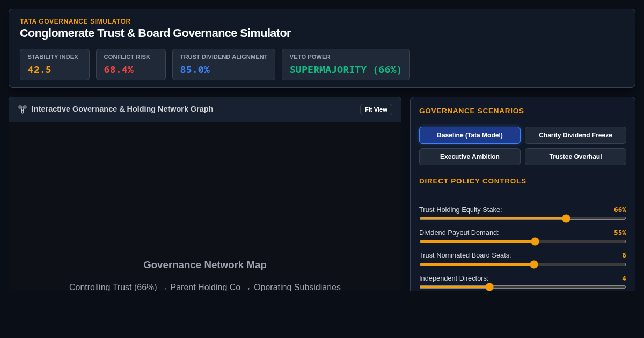Apply Charity Dividend Freeze scenario
Screen dimensions: 644x338
575,135
